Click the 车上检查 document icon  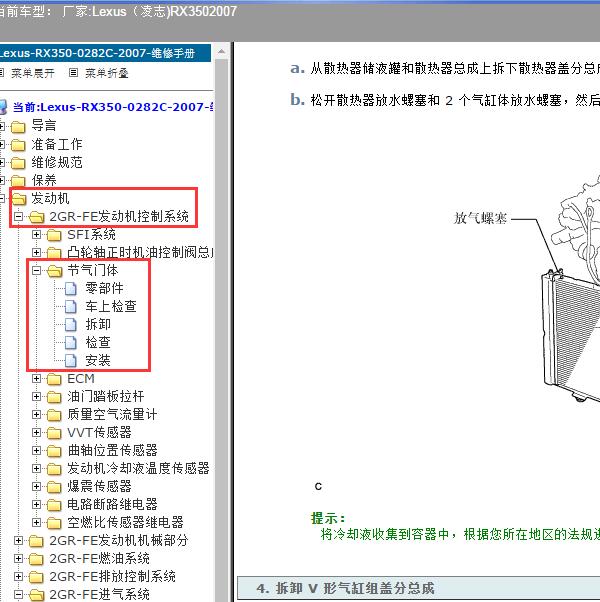(71, 306)
